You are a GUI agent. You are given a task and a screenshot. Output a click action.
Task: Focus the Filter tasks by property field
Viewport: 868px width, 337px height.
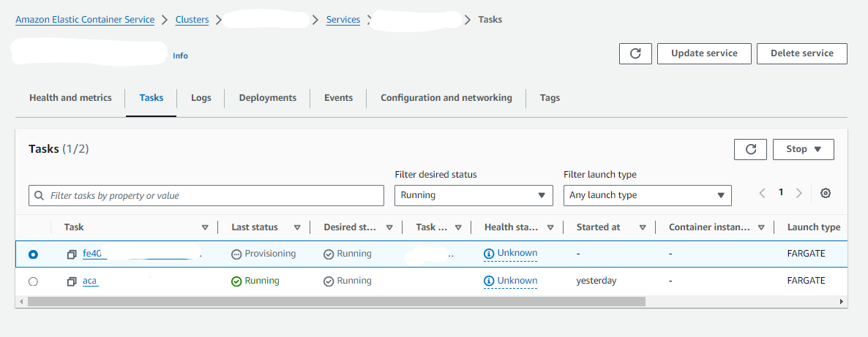(x=206, y=196)
